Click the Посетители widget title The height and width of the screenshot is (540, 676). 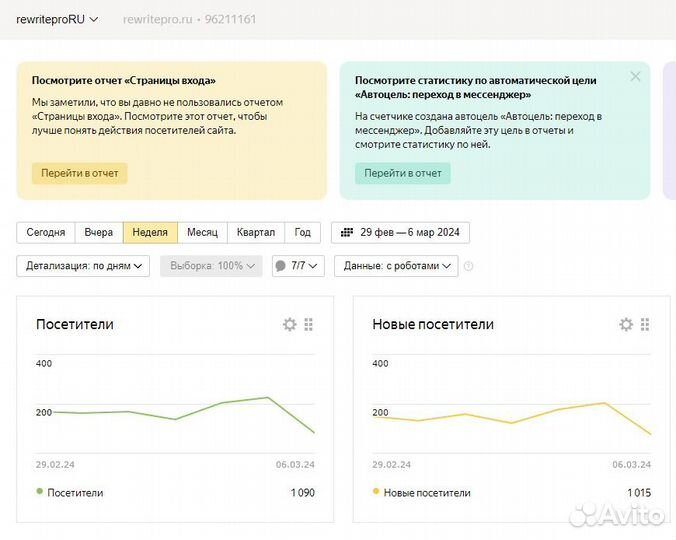(75, 324)
